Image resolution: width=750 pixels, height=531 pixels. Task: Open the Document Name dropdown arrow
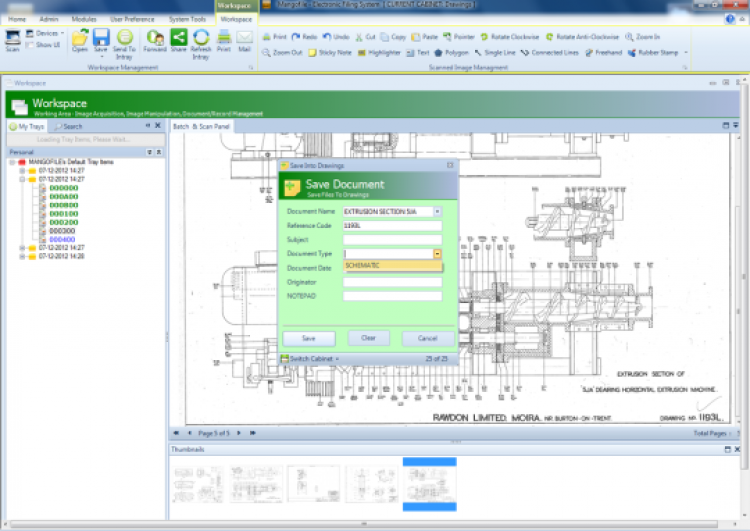pyautogui.click(x=437, y=212)
